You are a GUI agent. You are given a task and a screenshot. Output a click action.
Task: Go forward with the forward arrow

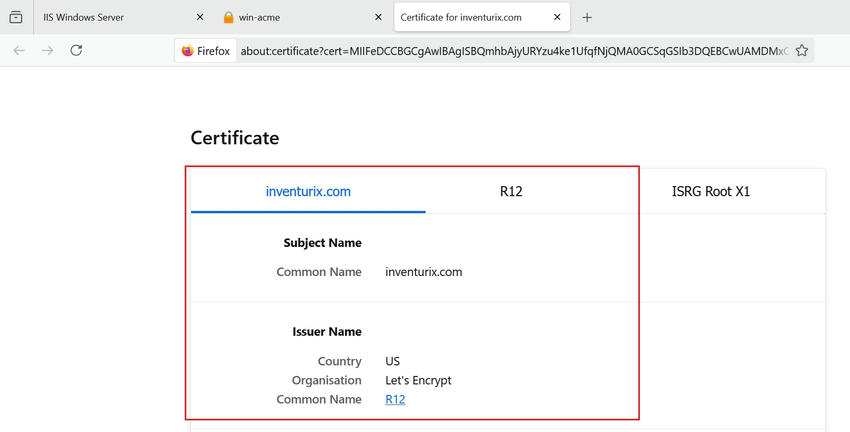point(48,50)
